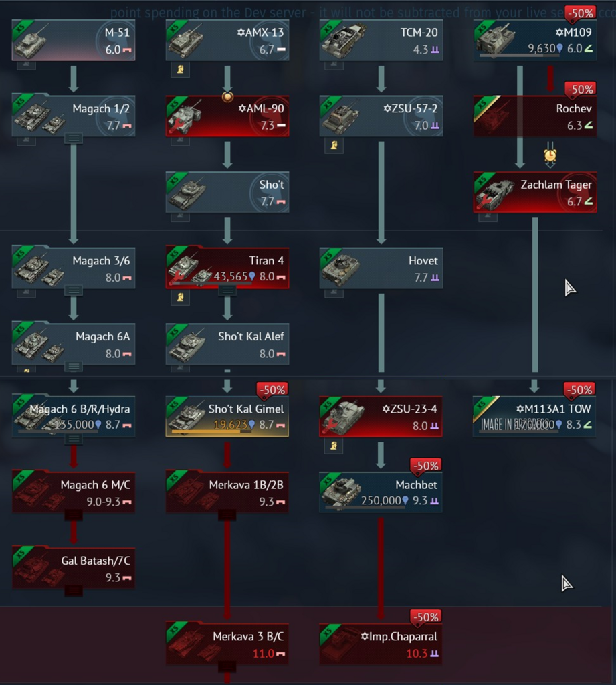Click the -50% discount tag on M109
This screenshot has height=685, width=616.
coord(581,13)
